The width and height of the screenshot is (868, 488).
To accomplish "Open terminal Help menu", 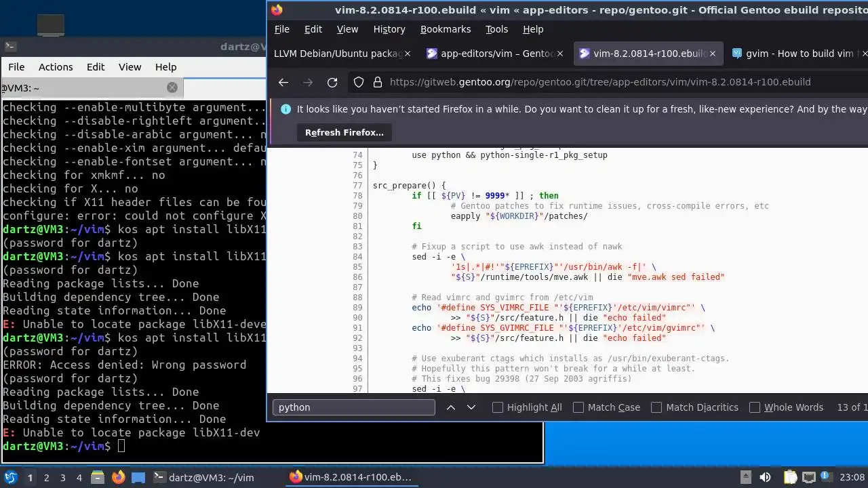I will click(x=165, y=67).
